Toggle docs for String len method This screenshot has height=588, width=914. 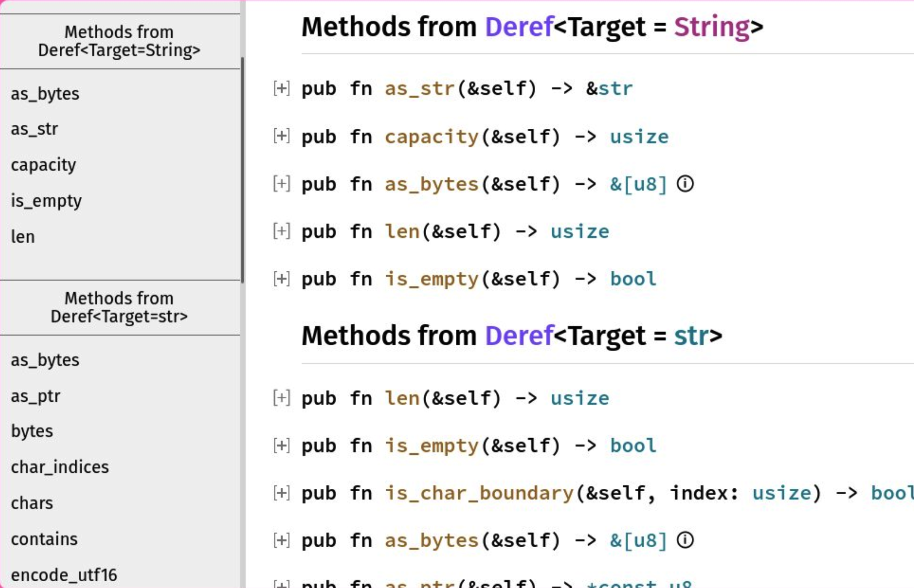[x=281, y=231]
